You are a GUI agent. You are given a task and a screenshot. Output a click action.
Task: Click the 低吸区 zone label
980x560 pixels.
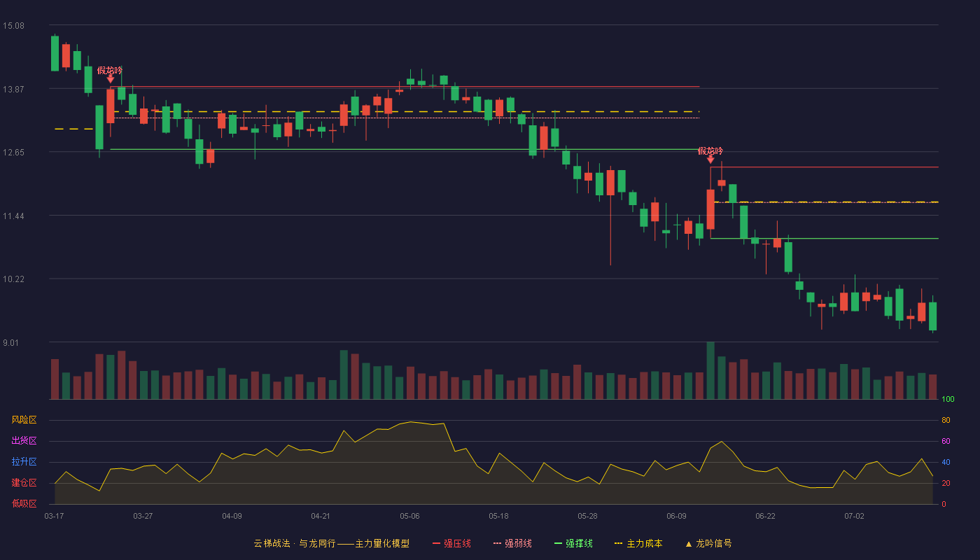(24, 503)
